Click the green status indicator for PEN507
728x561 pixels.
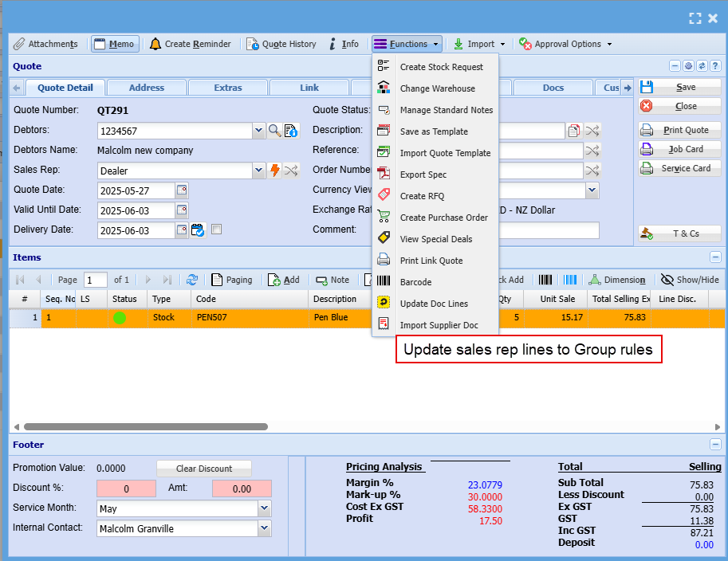pos(120,318)
